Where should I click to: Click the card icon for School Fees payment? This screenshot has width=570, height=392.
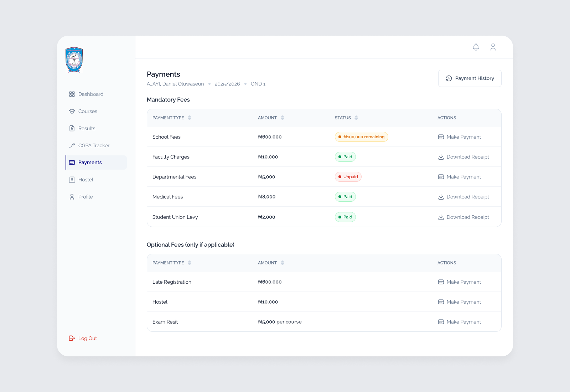coord(441,137)
